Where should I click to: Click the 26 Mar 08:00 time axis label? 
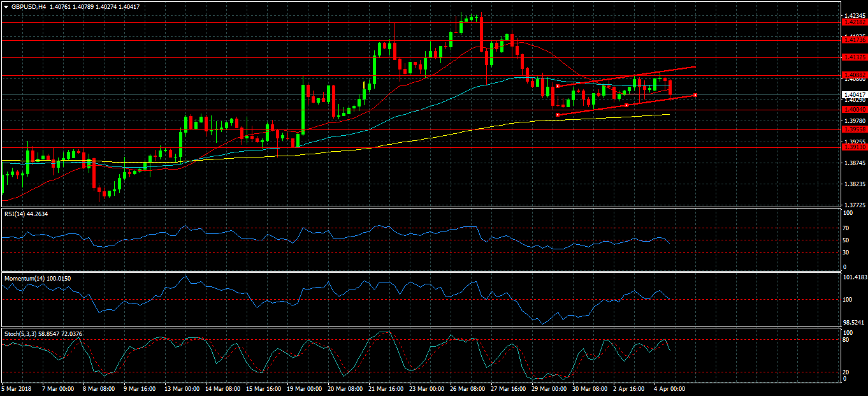click(468, 388)
